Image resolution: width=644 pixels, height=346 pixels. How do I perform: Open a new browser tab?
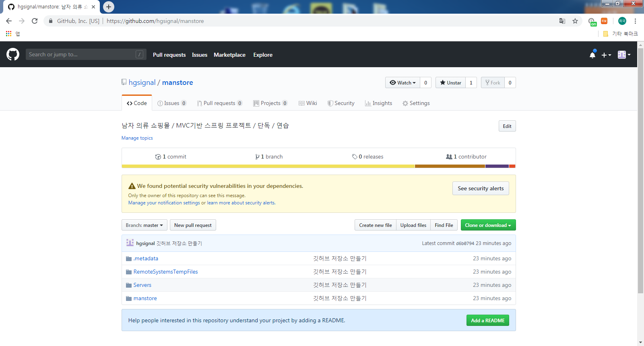click(x=109, y=7)
